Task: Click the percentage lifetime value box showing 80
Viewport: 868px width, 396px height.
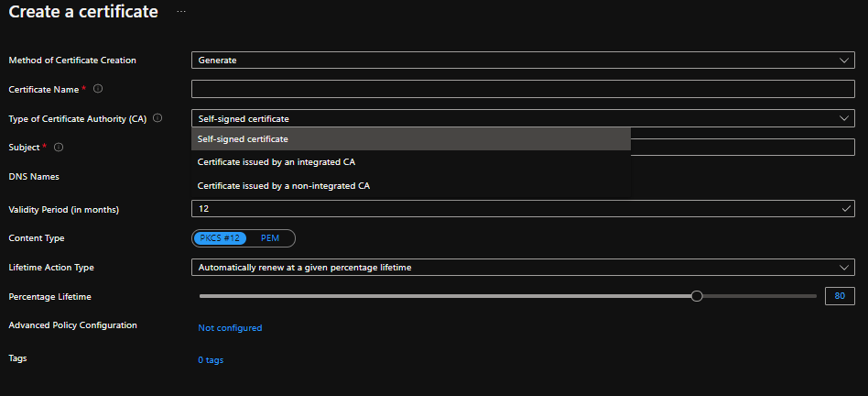Action: point(840,296)
